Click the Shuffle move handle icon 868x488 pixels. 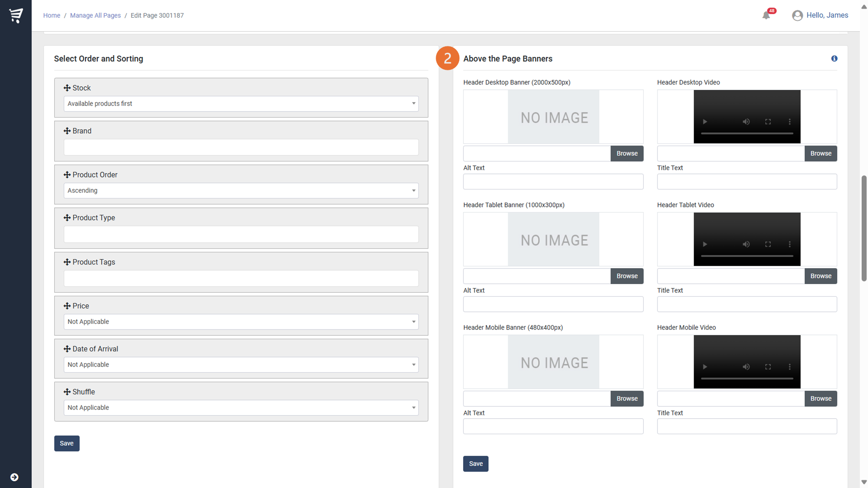[67, 392]
